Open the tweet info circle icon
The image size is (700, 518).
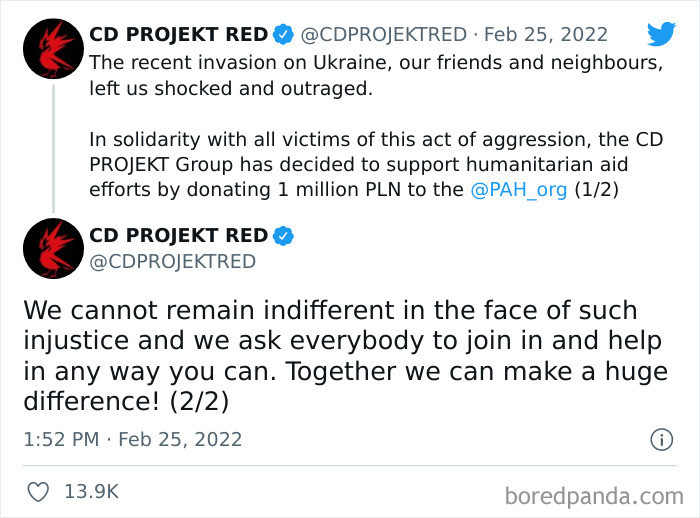(x=661, y=439)
